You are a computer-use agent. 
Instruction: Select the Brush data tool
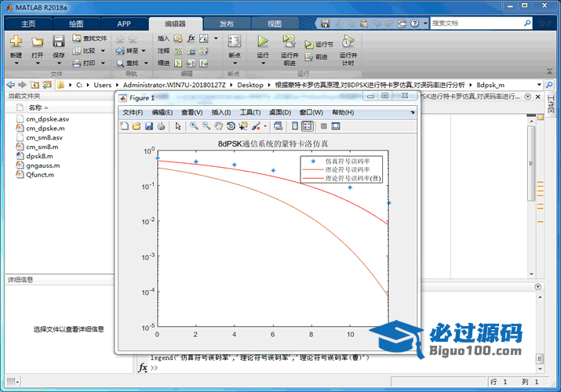tap(256, 126)
